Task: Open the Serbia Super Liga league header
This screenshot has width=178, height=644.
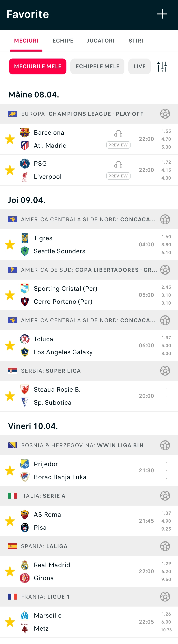Action: coord(75,371)
